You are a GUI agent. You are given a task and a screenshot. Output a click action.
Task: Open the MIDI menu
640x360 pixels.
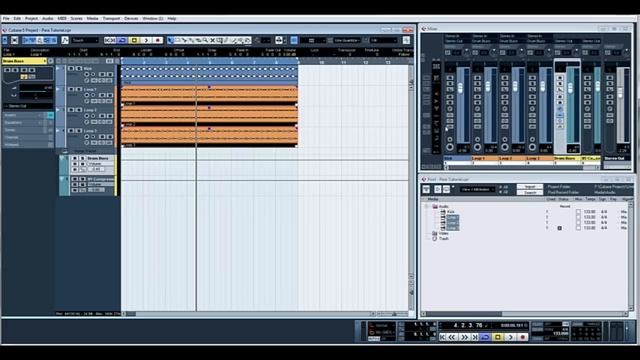click(62, 18)
